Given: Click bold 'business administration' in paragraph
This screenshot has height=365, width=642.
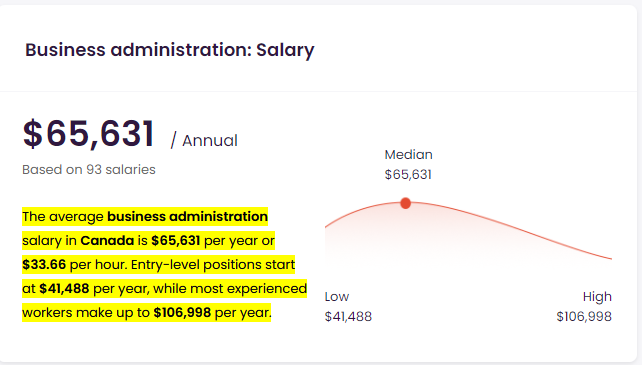Looking at the screenshot, I should click(x=188, y=216).
